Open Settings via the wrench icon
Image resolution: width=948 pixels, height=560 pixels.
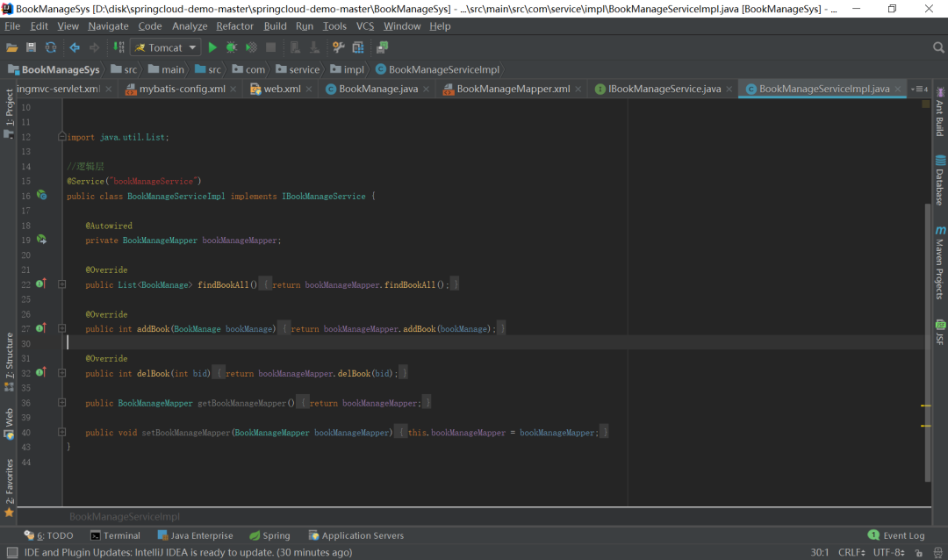pos(339,47)
